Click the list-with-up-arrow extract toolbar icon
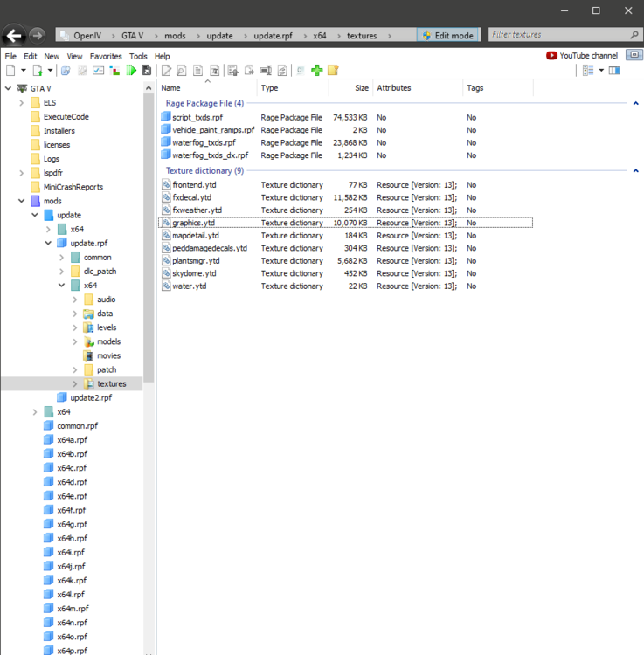The height and width of the screenshot is (655, 644). tap(233, 71)
